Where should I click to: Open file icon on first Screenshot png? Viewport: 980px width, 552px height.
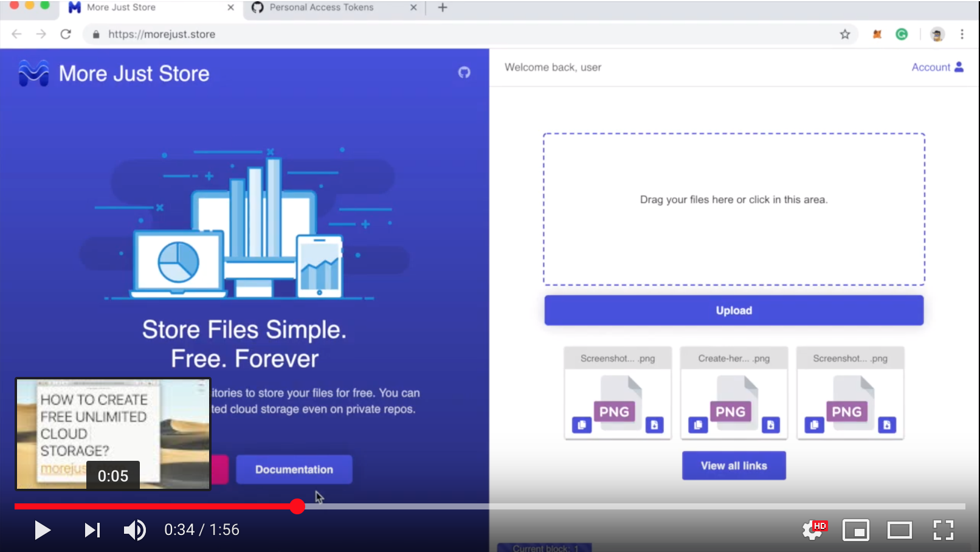click(654, 425)
